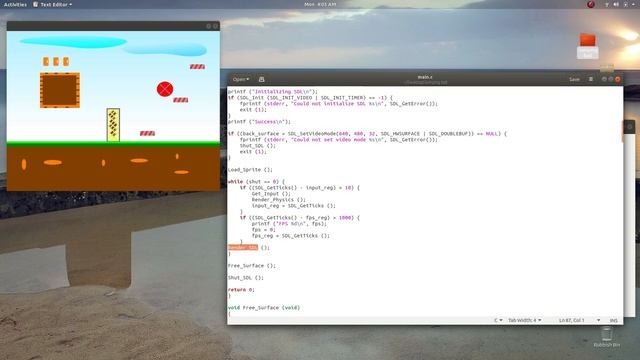Open the Tab Width: 4 dropdown
The image size is (640, 360).
(524, 320)
